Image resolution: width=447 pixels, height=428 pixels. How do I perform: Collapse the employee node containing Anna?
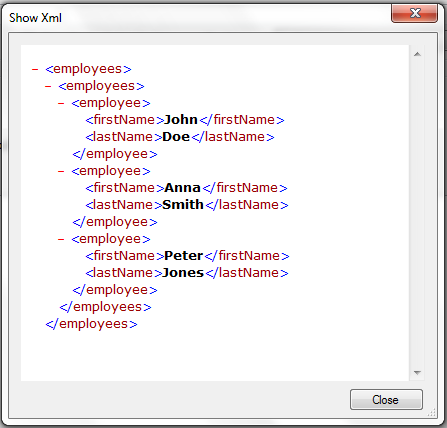(61, 171)
